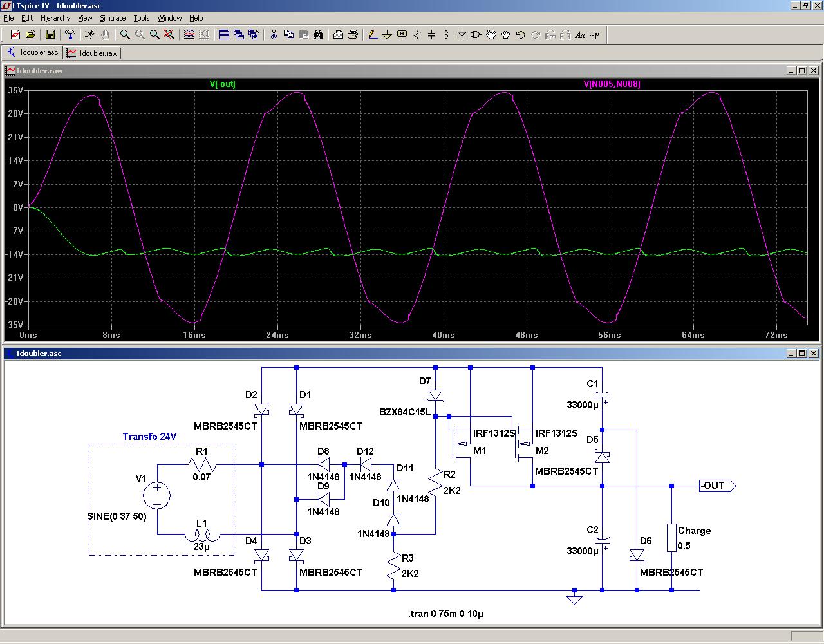Image resolution: width=824 pixels, height=644 pixels.
Task: Select the Diode component tool
Action: 462,35
